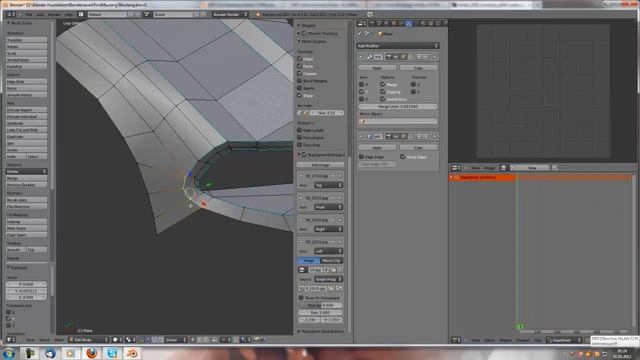Click the Mirror Object input field
The height and width of the screenshot is (360, 640).
[x=398, y=121]
